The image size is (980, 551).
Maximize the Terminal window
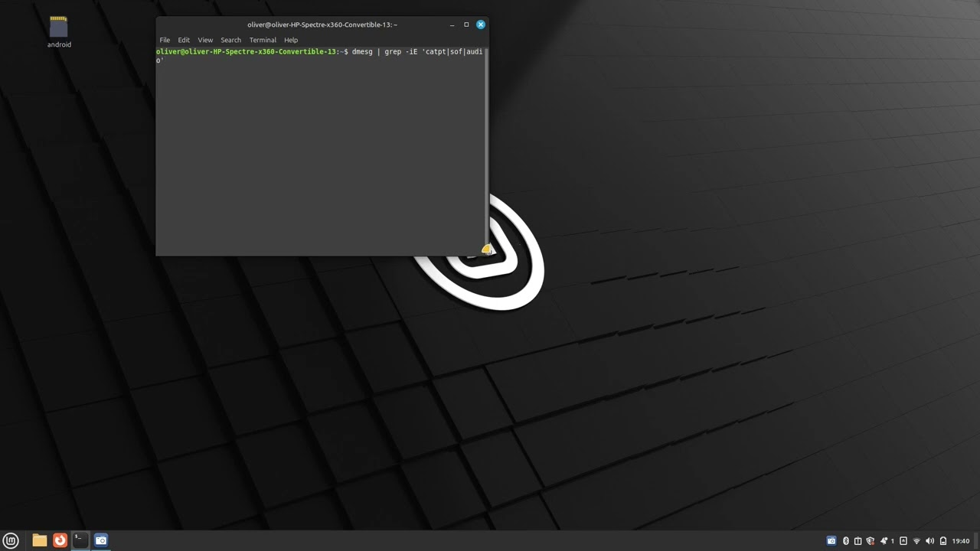coord(466,24)
